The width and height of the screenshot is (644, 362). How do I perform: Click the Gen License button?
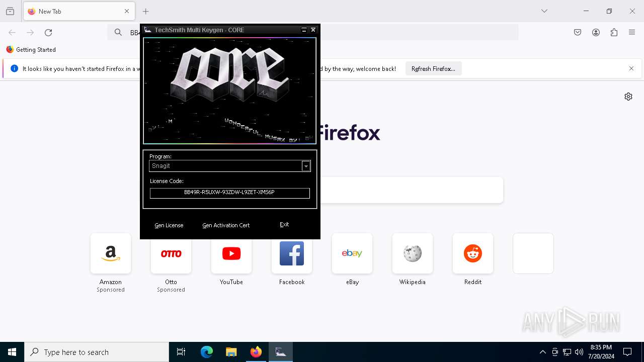click(169, 225)
